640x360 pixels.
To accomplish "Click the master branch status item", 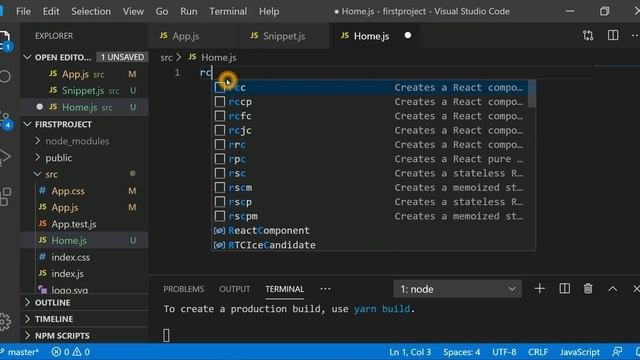I will click(20, 352).
